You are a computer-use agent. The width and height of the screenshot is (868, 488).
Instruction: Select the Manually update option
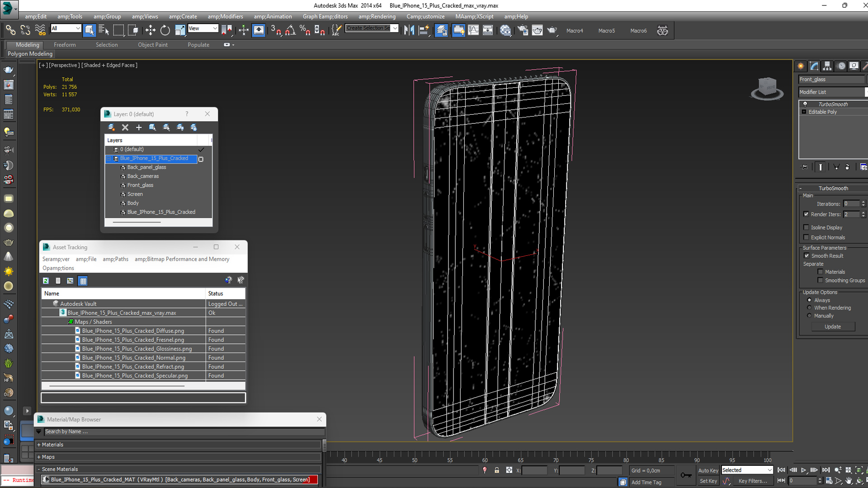(x=809, y=315)
